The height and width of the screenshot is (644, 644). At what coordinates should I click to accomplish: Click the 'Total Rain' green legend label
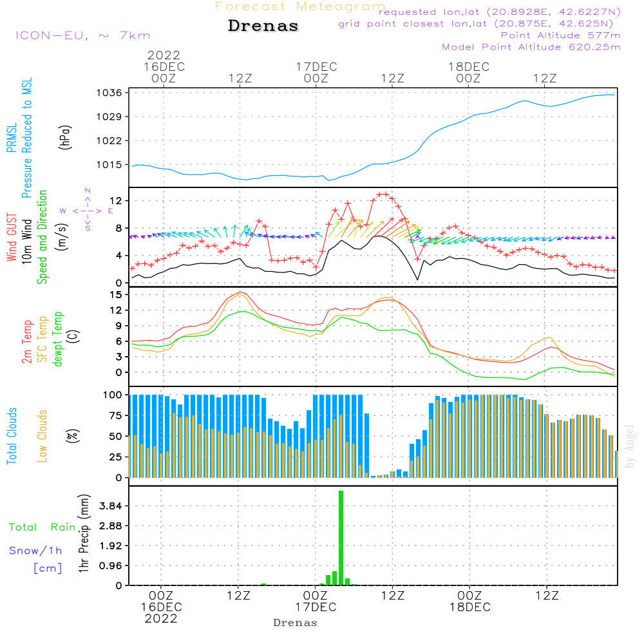point(43,527)
